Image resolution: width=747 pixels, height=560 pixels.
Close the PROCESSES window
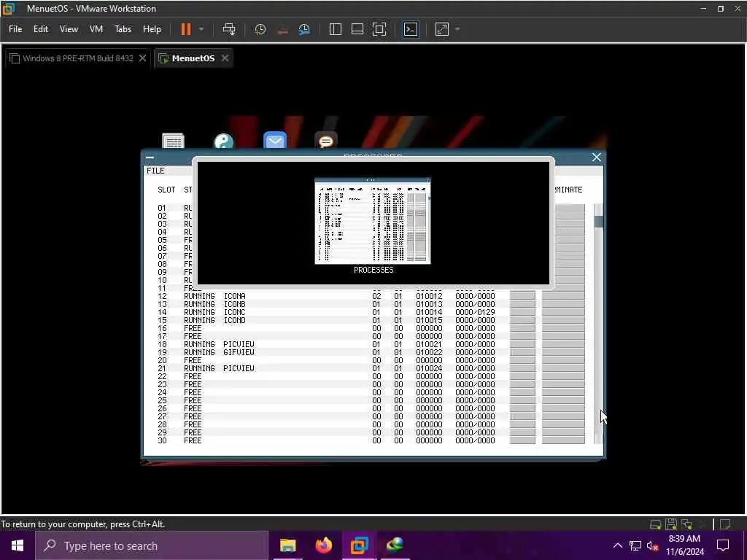[597, 157]
